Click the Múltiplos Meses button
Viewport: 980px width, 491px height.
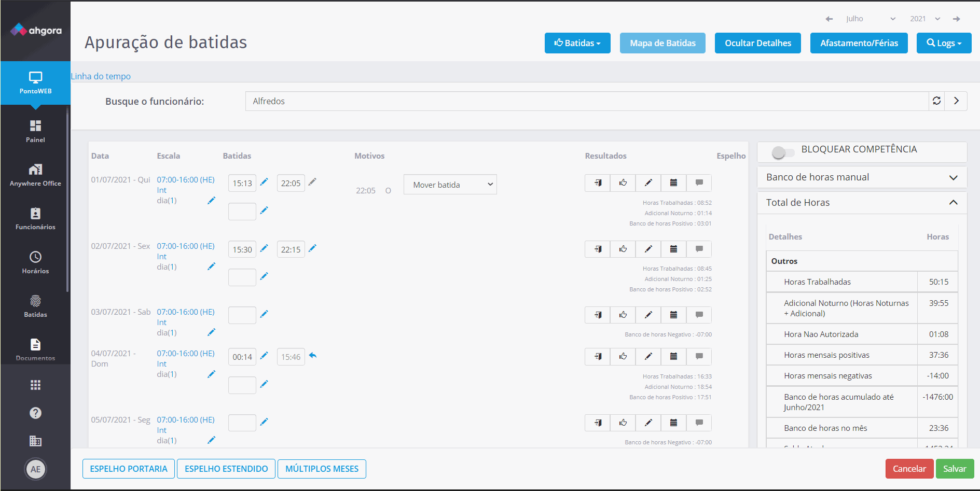tap(322, 469)
